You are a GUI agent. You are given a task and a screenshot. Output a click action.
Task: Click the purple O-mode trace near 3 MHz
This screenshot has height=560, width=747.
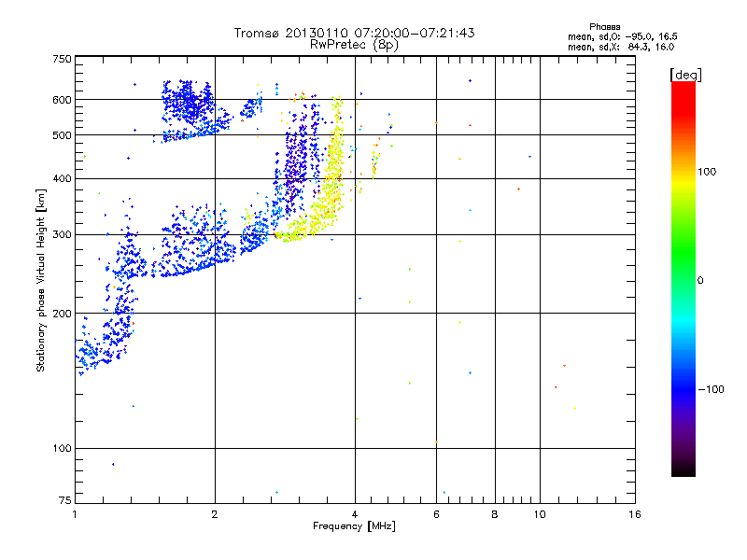pyautogui.click(x=296, y=167)
